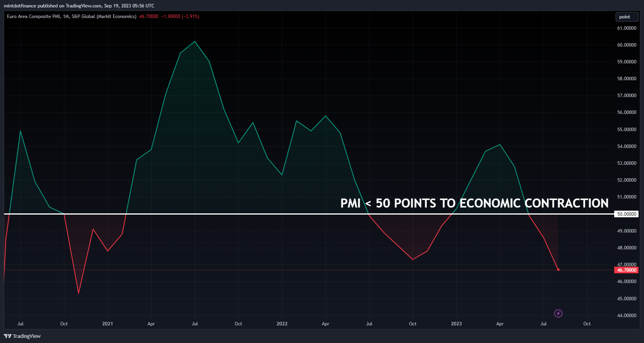Click the 49.00000 price axis label
Viewport: 644px width, 343px height.
pos(627,231)
